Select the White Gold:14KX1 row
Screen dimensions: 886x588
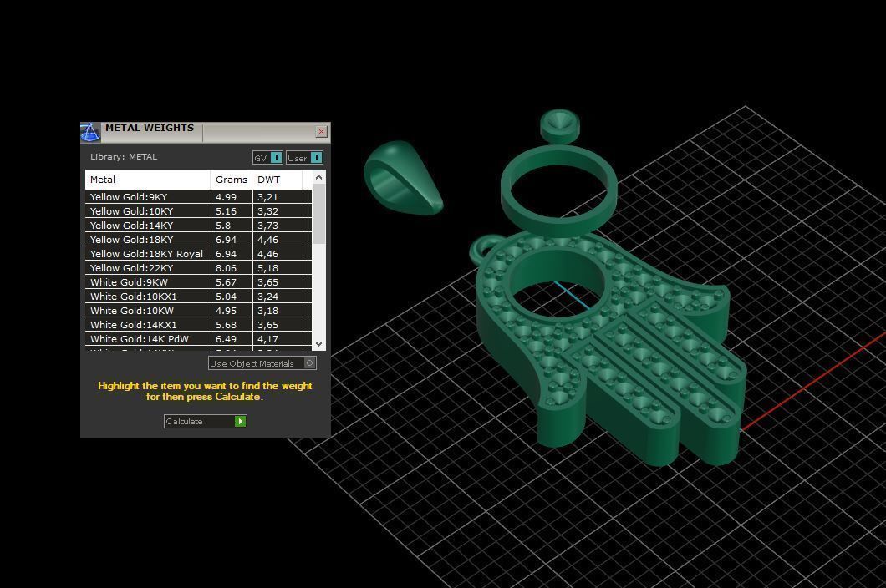[198, 325]
